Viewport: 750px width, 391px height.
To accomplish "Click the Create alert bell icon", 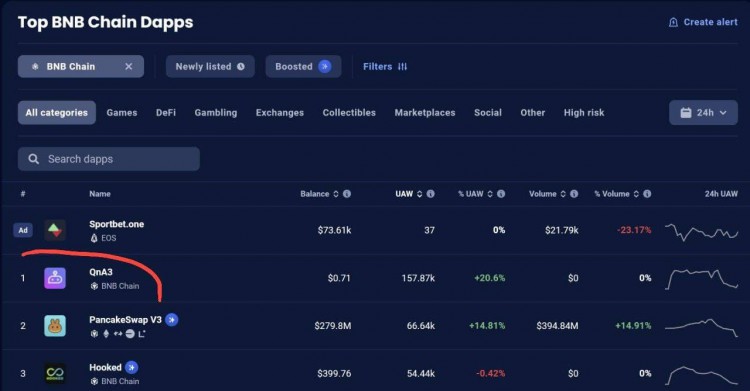I will tap(673, 22).
